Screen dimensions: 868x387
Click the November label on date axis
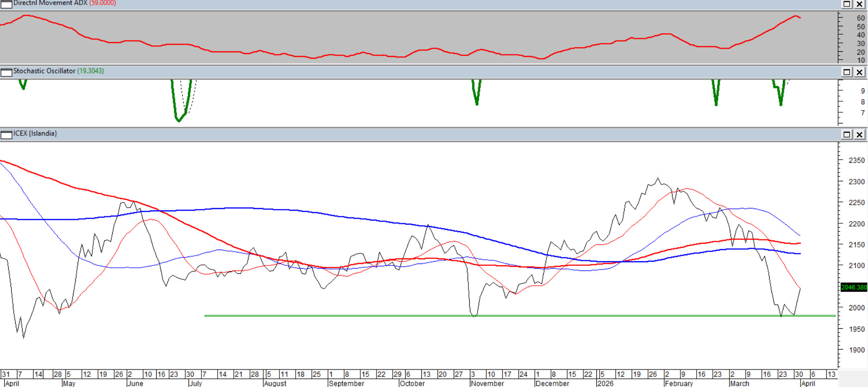[x=487, y=383]
